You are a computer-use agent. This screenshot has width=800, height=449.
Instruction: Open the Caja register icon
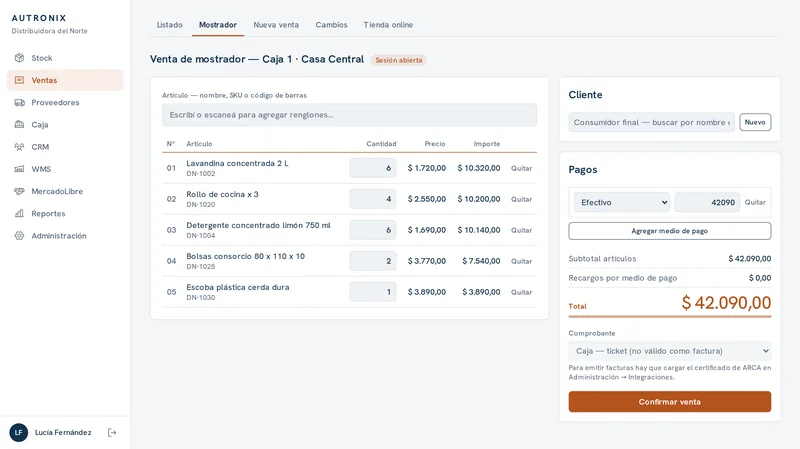click(x=19, y=124)
